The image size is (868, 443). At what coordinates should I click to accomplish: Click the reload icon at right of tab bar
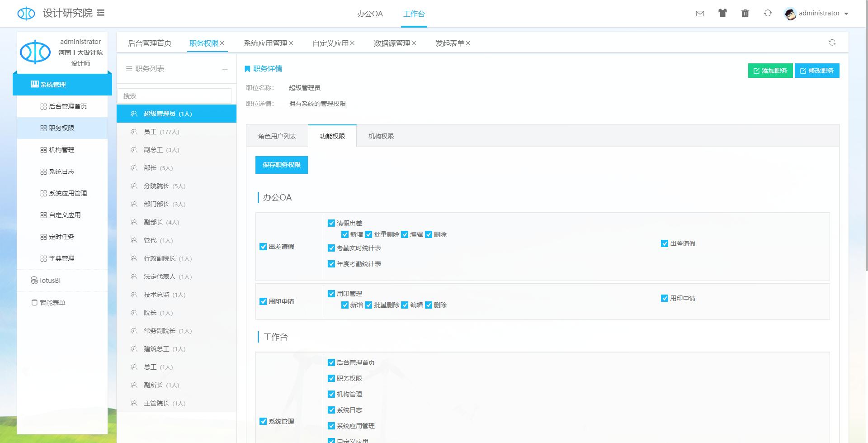(832, 43)
